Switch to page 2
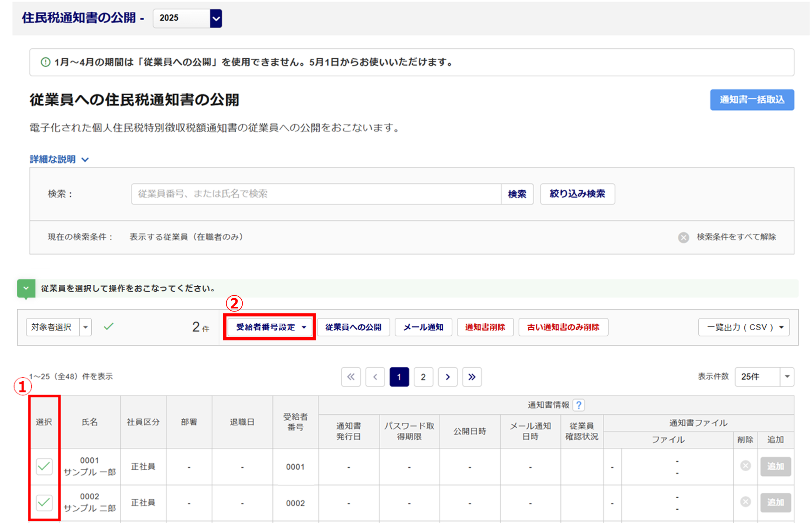Screen dimensions: 812x523 [x=423, y=377]
